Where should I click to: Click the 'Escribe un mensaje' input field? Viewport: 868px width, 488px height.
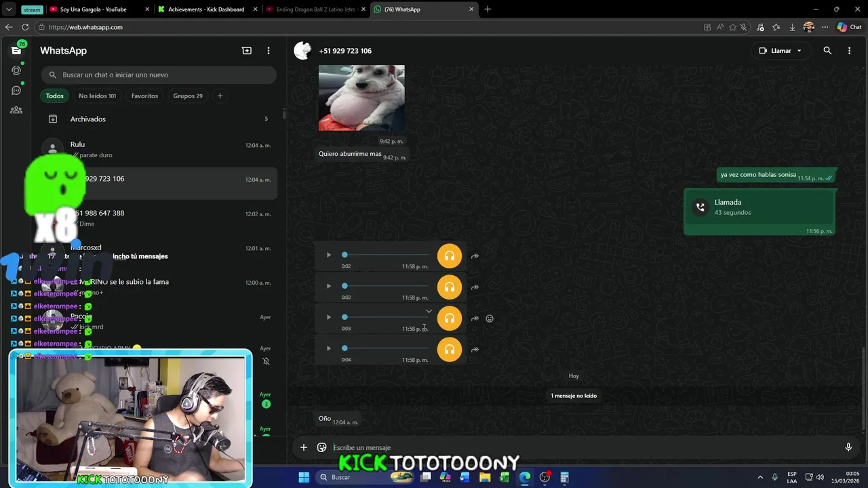click(x=583, y=447)
